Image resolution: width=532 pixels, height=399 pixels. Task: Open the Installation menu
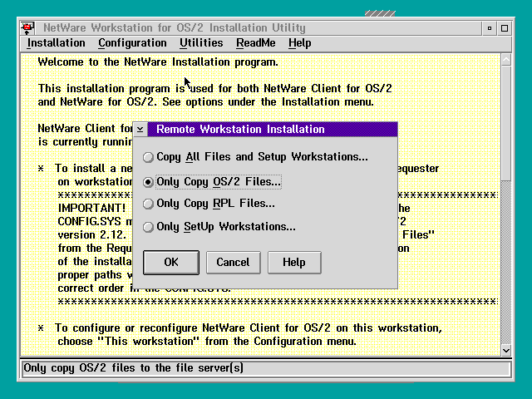[x=57, y=43]
